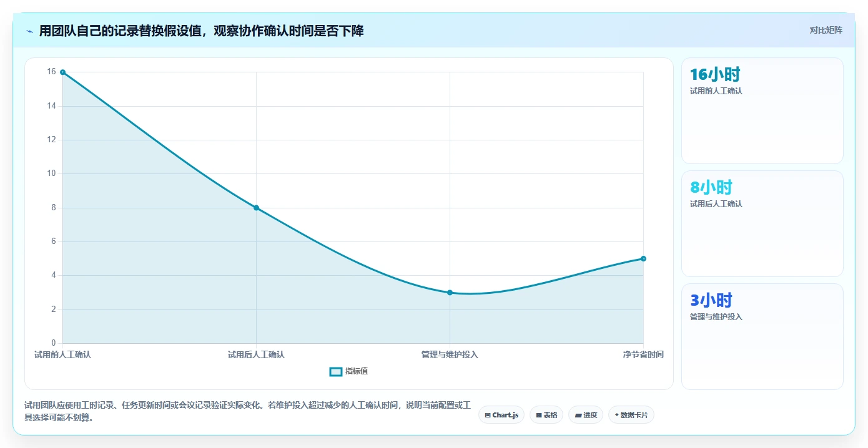Click the 管理与维护投入 card label

coord(716,317)
